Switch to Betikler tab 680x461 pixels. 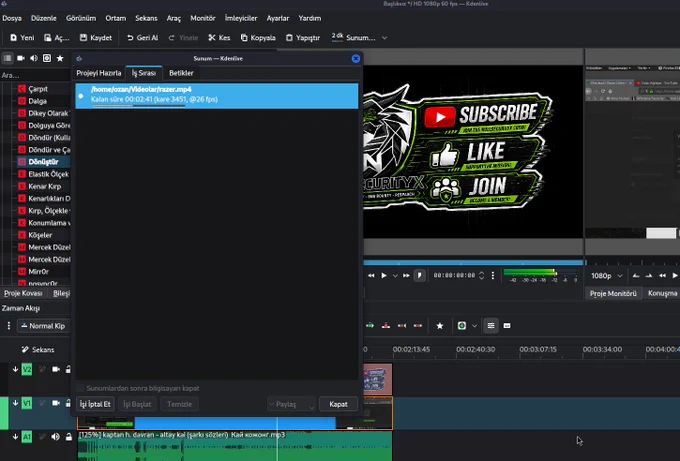(181, 73)
